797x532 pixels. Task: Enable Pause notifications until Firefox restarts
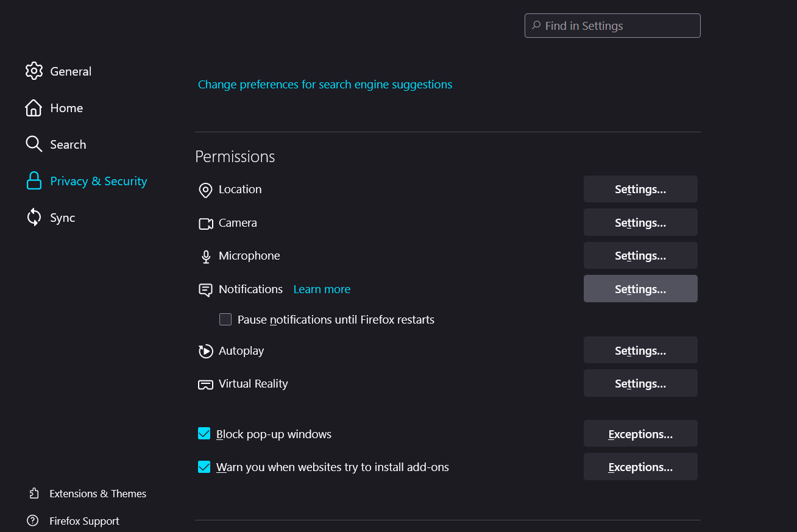tap(225, 319)
